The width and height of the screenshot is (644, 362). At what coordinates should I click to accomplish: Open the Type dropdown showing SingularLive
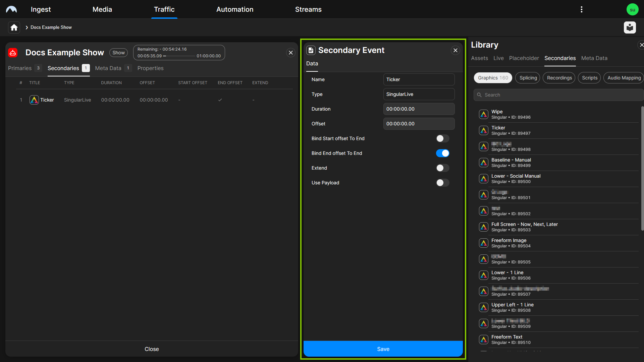(x=419, y=94)
